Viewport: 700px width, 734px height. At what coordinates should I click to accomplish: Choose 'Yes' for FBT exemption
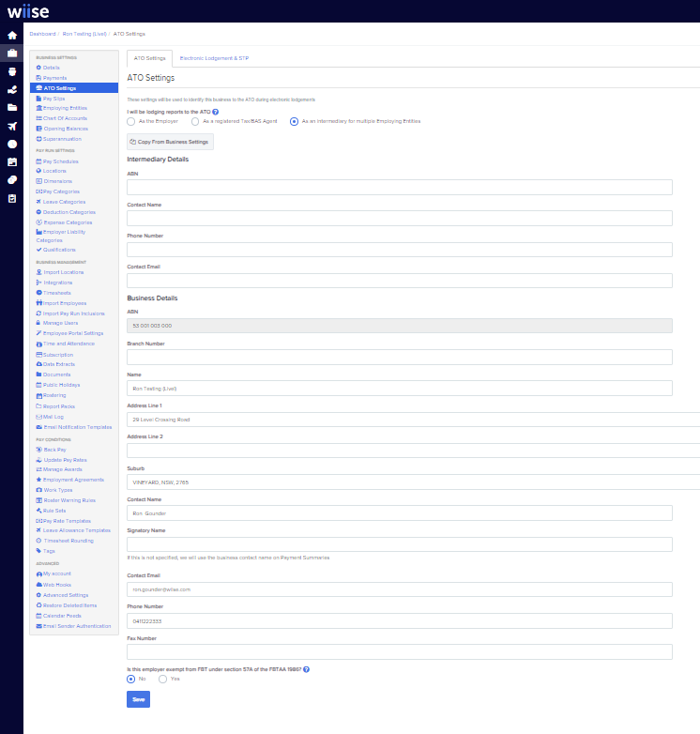point(162,679)
